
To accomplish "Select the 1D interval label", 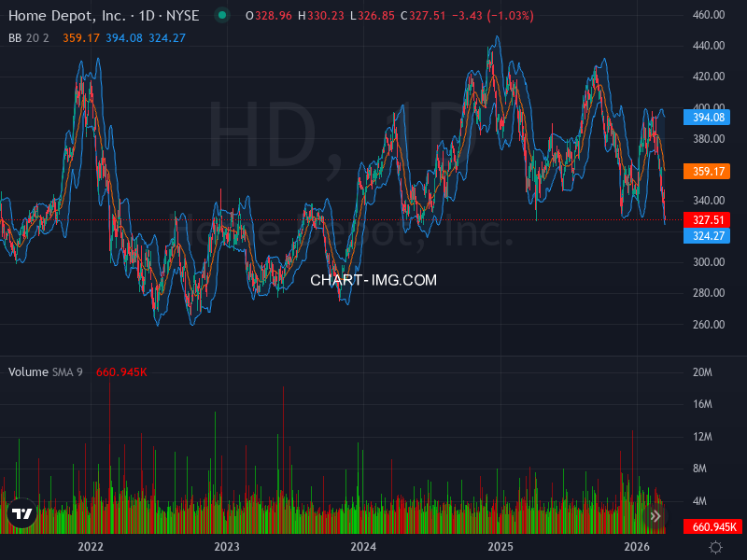I will pos(147,16).
